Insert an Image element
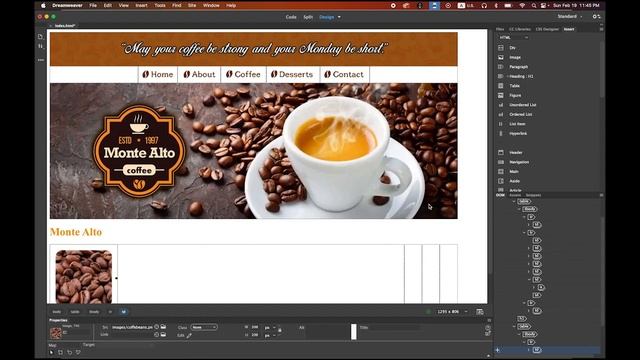640x360 pixels. (515, 58)
